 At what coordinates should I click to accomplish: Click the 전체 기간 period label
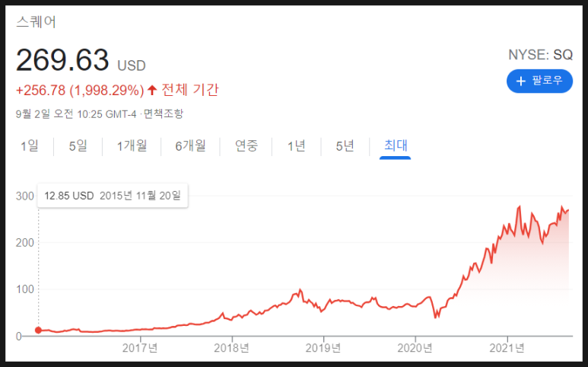[190, 90]
